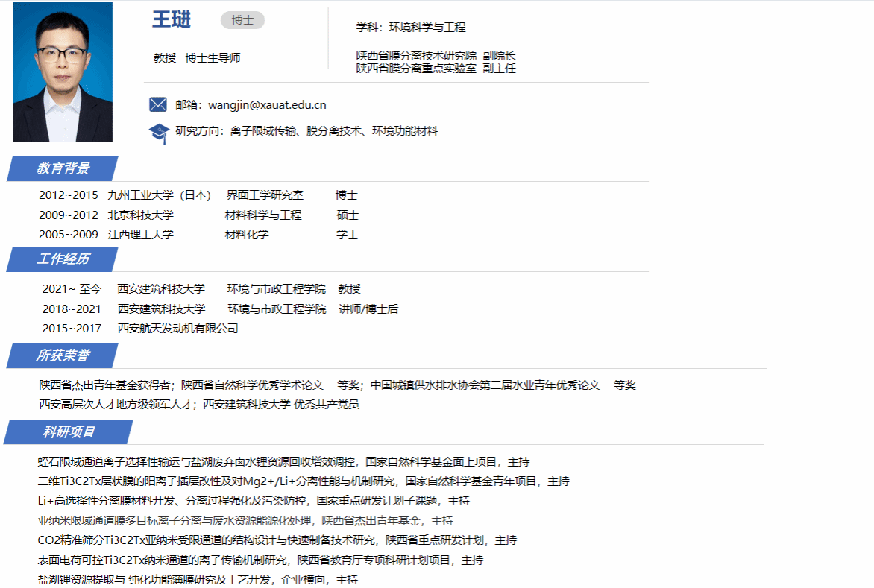This screenshot has width=874, height=588.
Task: Click the 西安航天发动机有限公司 work entry
Action: pyautogui.click(x=177, y=329)
